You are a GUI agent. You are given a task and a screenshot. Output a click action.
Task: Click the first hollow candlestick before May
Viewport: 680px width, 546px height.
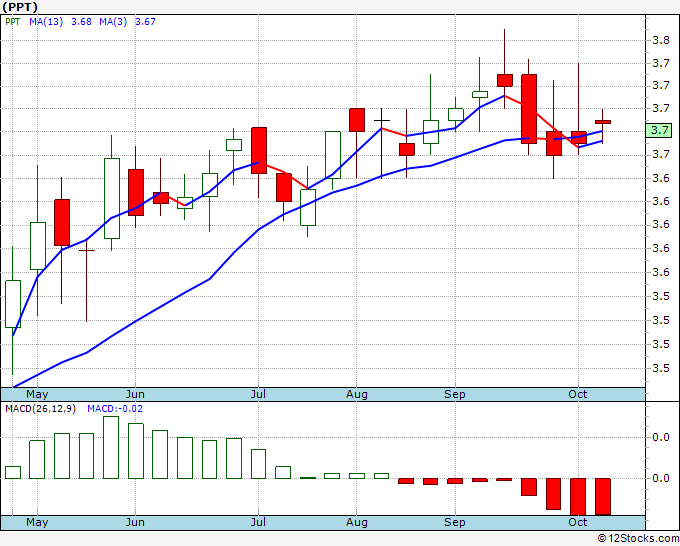pyautogui.click(x=13, y=304)
